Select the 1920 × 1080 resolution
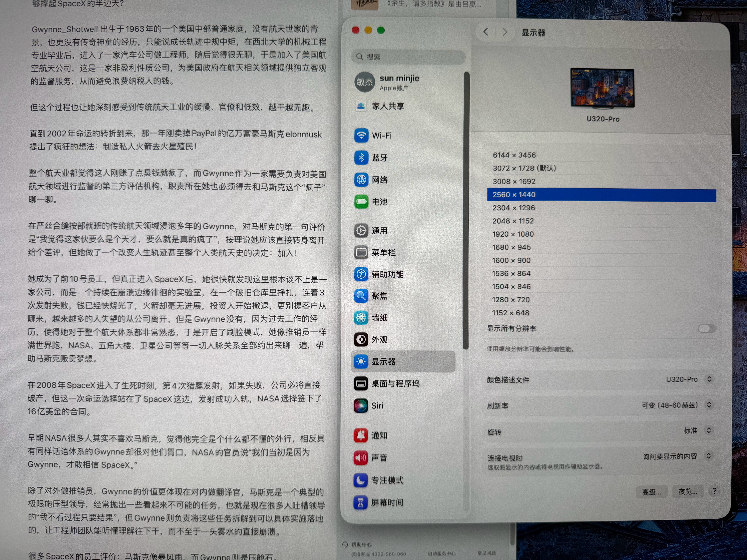 tap(601, 234)
